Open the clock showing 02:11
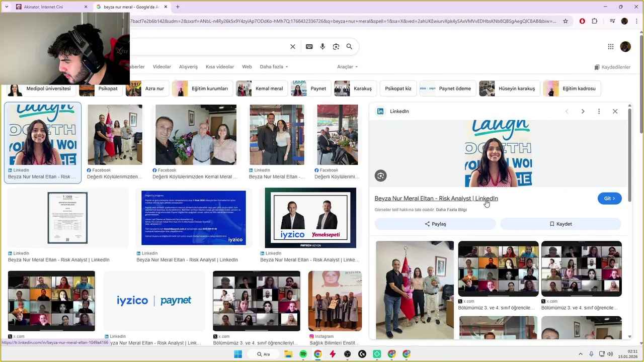The height and width of the screenshot is (362, 644). click(x=628, y=354)
